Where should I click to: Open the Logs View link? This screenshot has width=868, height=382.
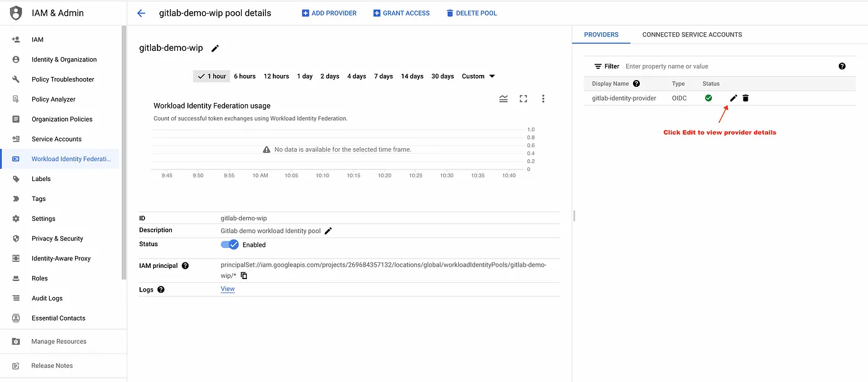pyautogui.click(x=228, y=289)
